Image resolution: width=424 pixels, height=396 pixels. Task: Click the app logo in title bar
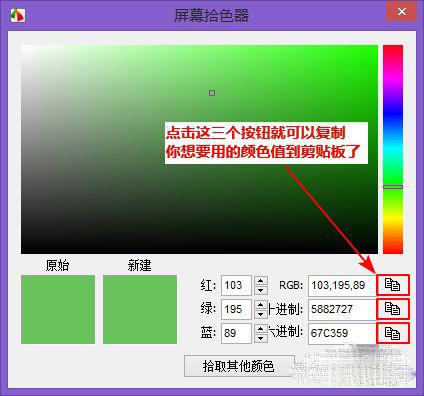click(x=18, y=15)
